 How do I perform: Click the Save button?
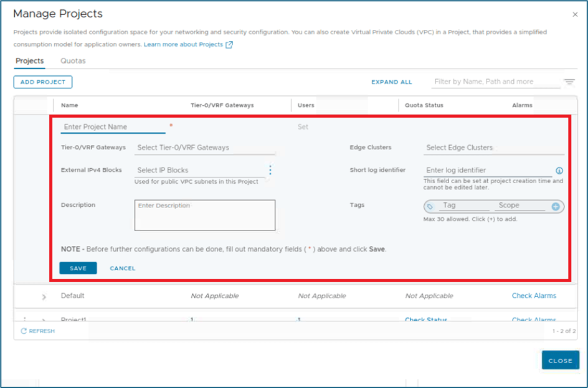(78, 268)
